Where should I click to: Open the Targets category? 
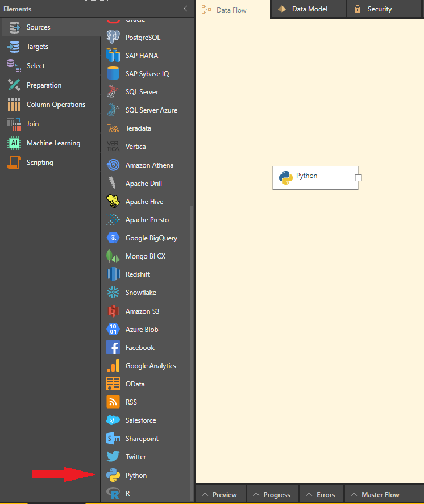tap(51, 47)
